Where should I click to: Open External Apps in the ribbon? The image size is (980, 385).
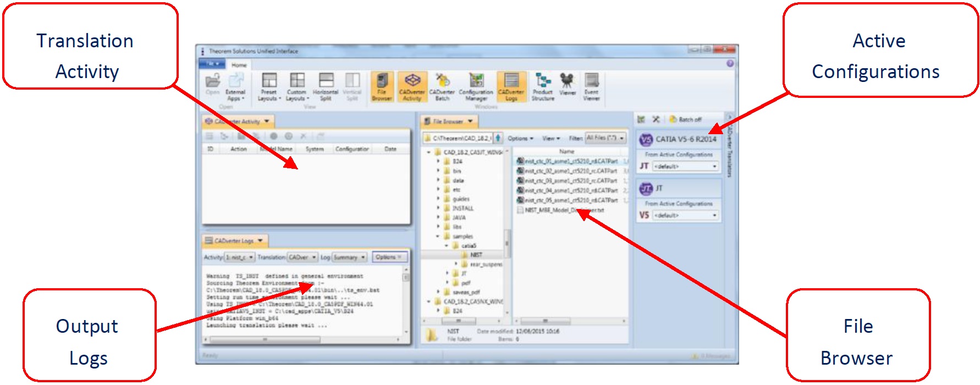tap(235, 87)
